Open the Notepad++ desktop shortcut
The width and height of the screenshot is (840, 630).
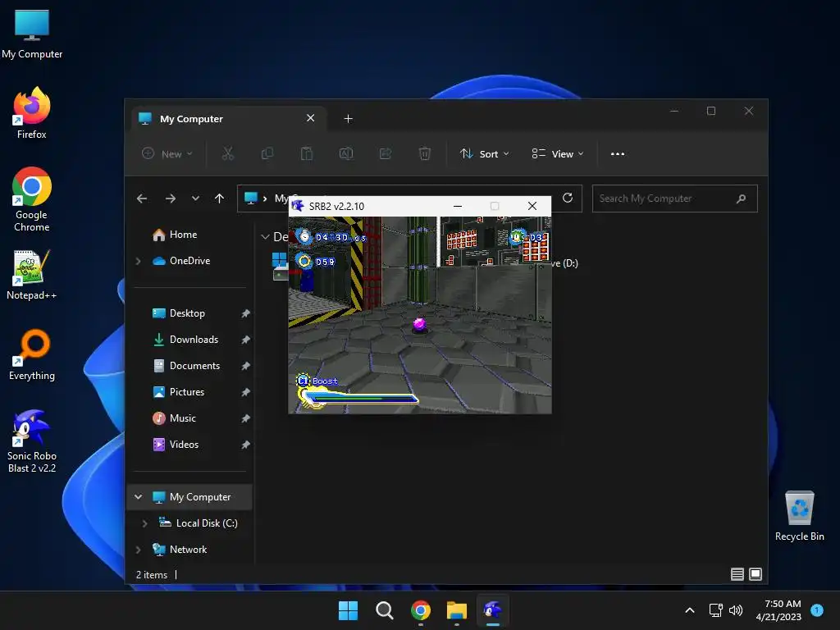point(32,274)
